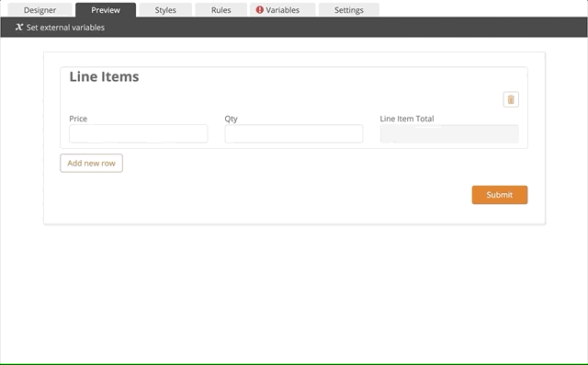Switch to the Settings tab
This screenshot has width=588, height=365.
(x=349, y=10)
